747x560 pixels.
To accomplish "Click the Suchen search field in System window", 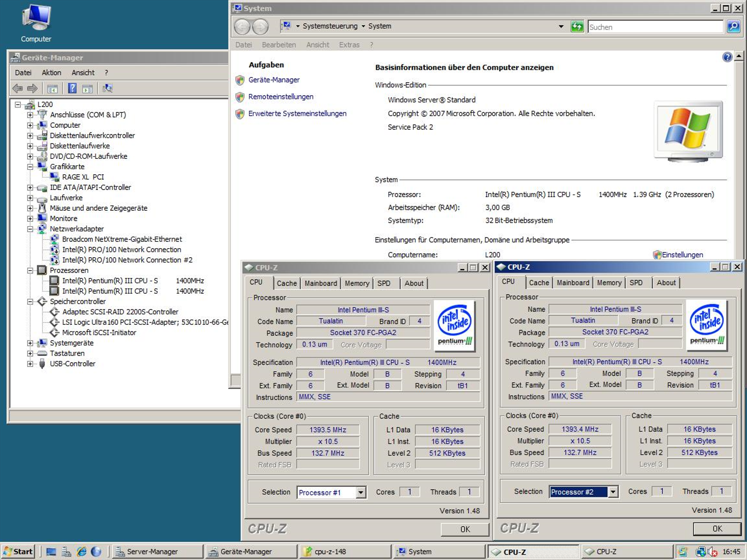I will click(x=655, y=27).
